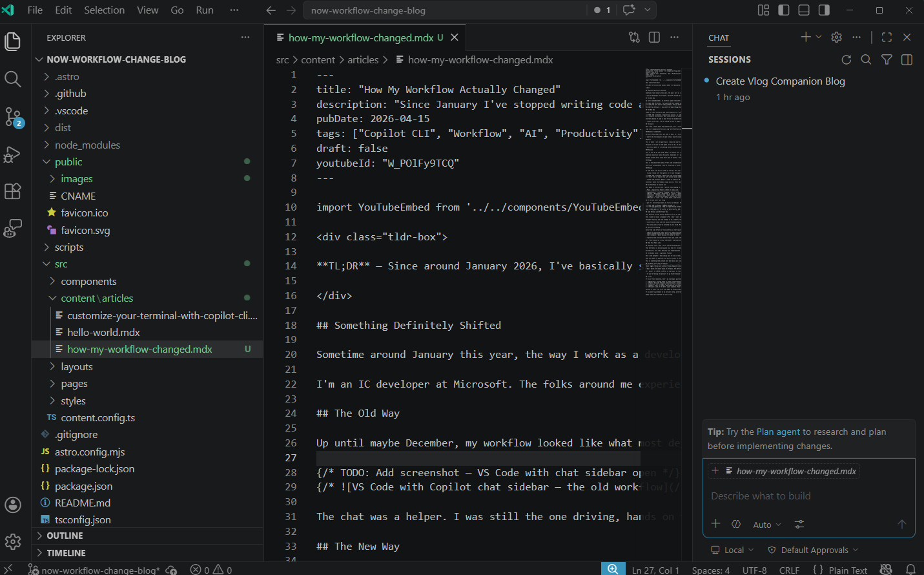The image size is (924, 575).
Task: Click the Copilot icon beside Auto in chat input
Action: pos(736,525)
